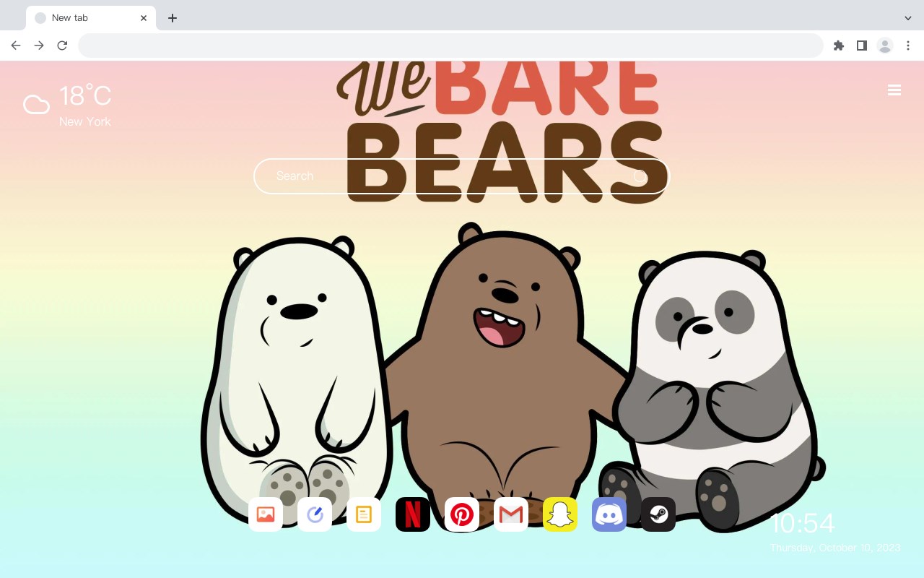Open the Chrome profile avatar

click(x=885, y=46)
